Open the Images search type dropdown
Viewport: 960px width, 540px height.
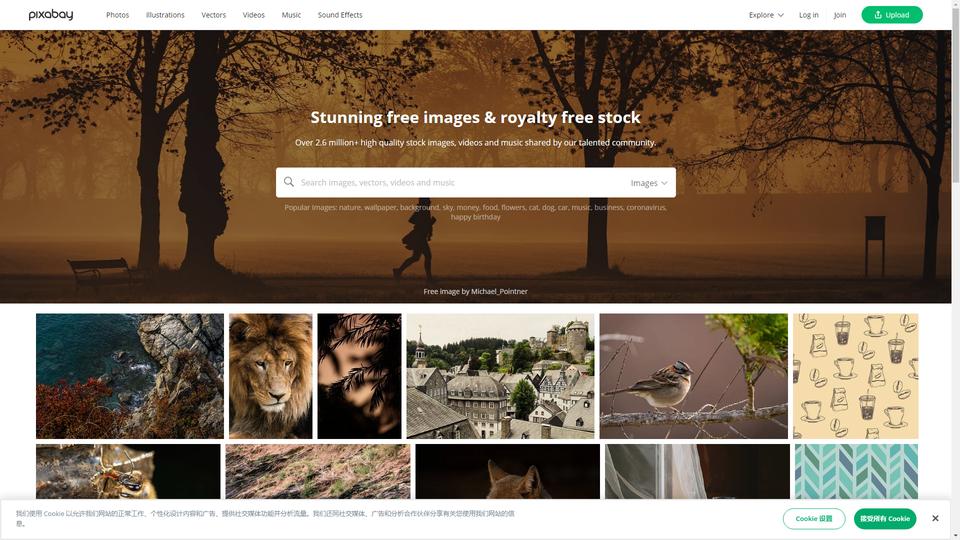pos(649,182)
